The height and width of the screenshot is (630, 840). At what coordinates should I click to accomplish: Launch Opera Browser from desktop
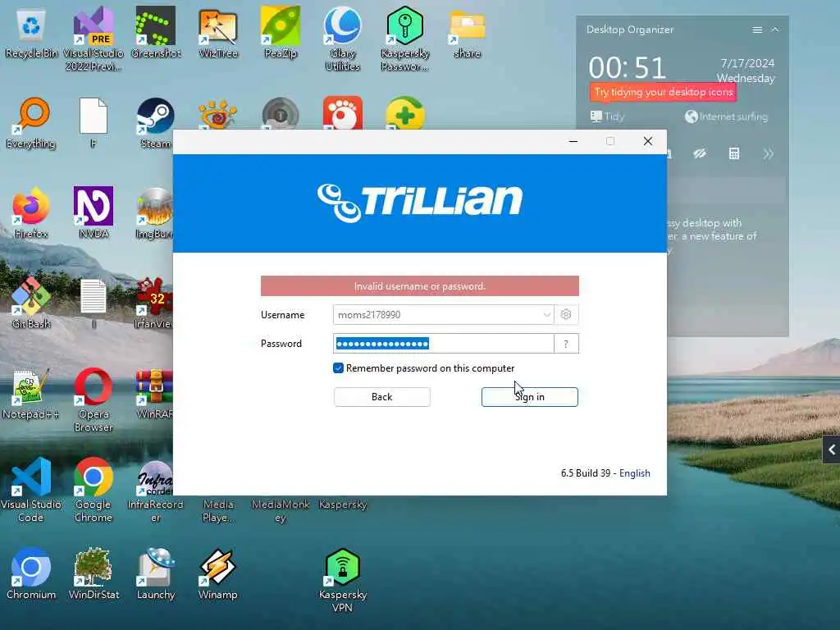(94, 399)
